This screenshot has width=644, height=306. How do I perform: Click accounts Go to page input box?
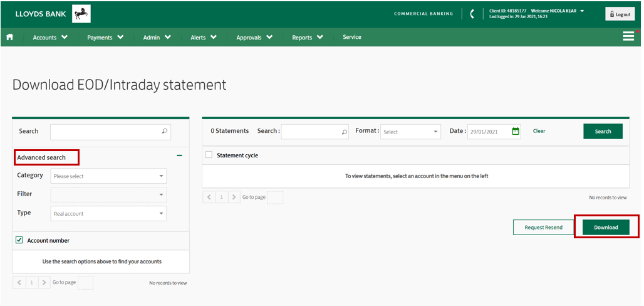tap(85, 283)
